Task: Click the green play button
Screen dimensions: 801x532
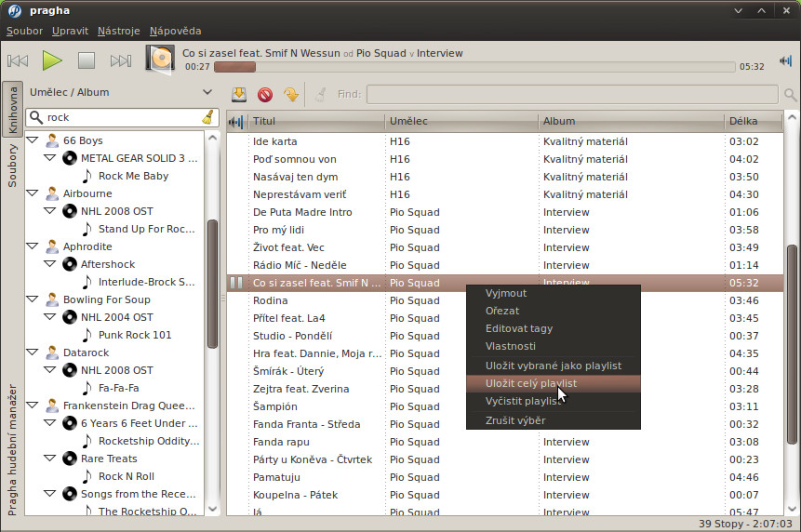Action: click(x=51, y=60)
